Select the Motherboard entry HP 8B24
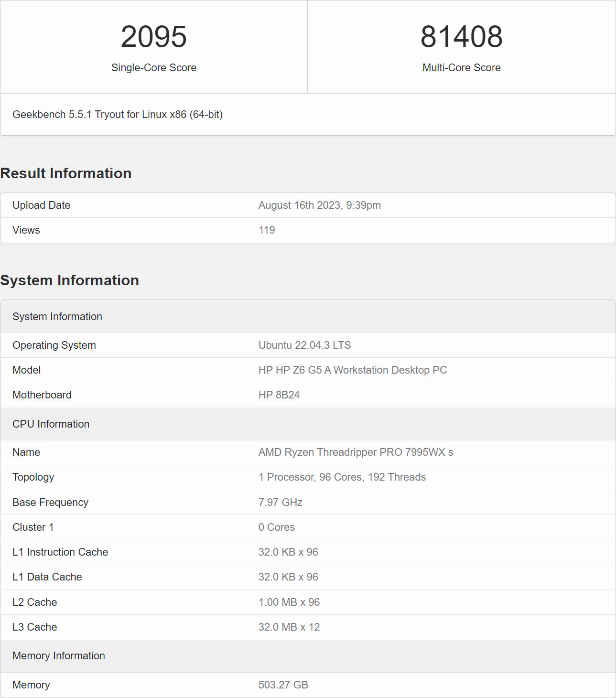Viewport: 616px width, 698px height. [279, 395]
